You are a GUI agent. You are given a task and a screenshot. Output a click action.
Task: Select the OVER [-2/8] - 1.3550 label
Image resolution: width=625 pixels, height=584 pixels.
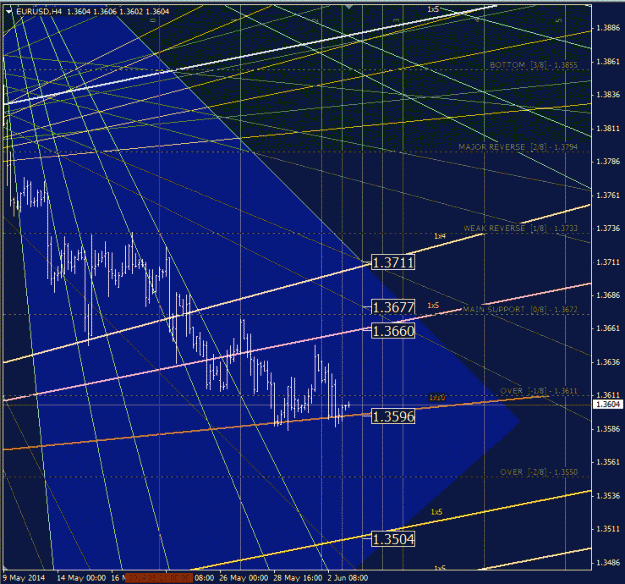(x=539, y=472)
